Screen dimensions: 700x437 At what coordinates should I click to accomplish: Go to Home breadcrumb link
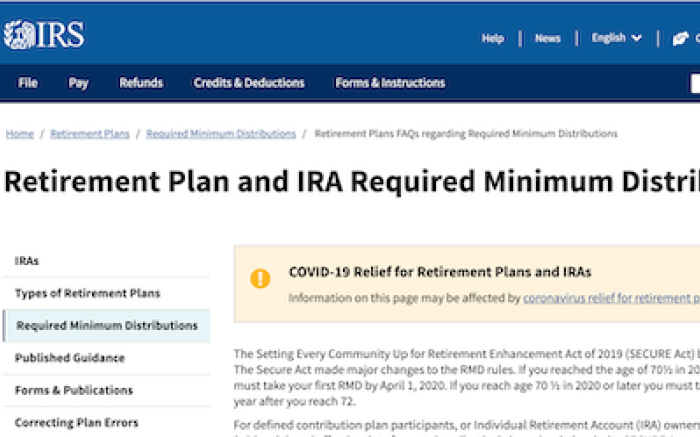(x=20, y=133)
